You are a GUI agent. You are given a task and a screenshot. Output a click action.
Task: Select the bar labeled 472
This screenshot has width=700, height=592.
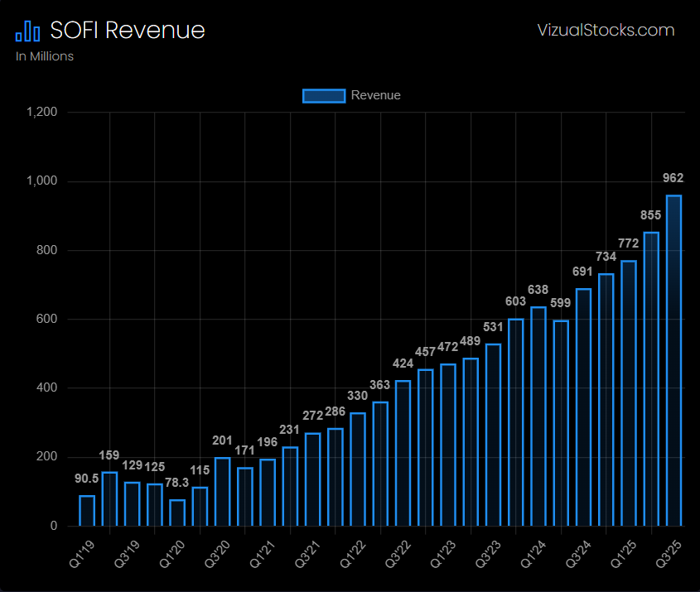pyautogui.click(x=448, y=445)
